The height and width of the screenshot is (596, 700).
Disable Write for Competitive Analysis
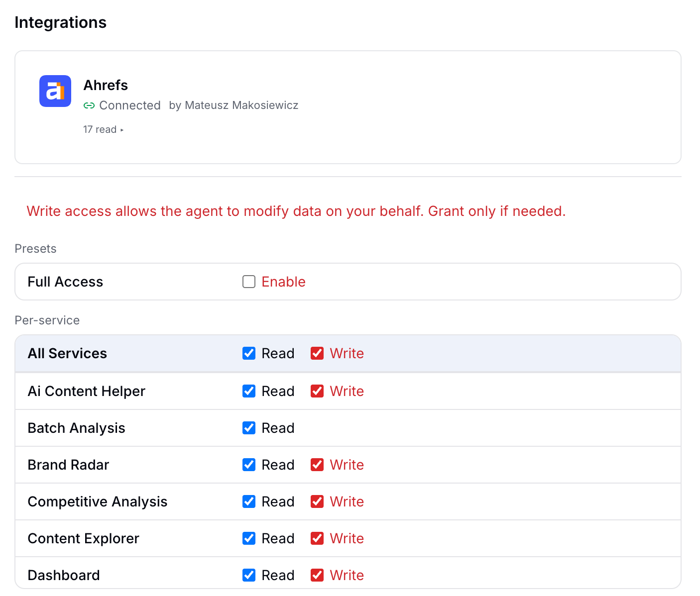tap(317, 501)
